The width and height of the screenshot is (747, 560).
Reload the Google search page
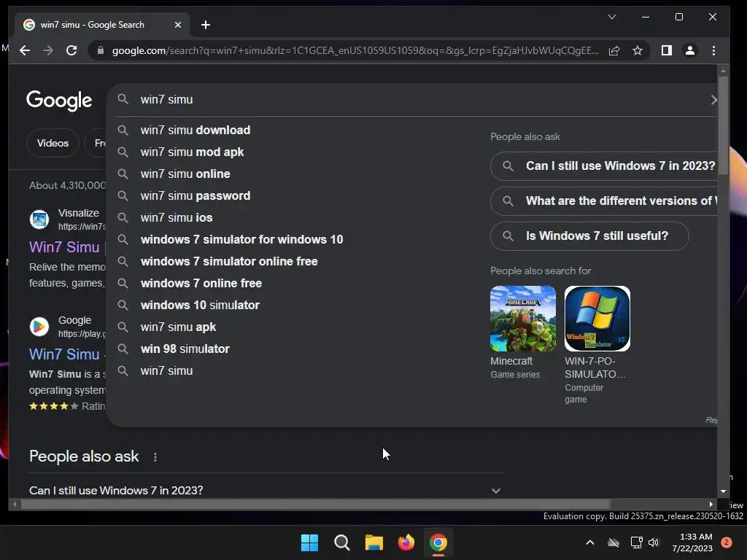71,50
